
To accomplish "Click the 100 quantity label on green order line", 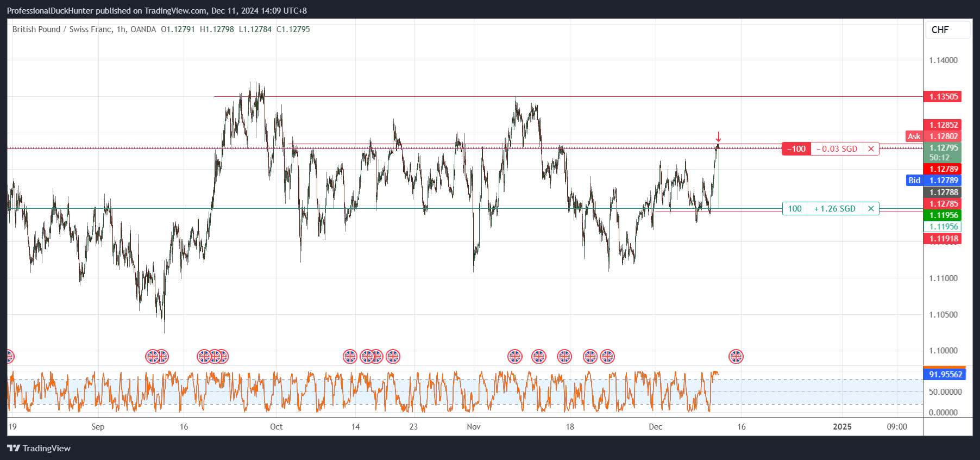I will [x=795, y=208].
